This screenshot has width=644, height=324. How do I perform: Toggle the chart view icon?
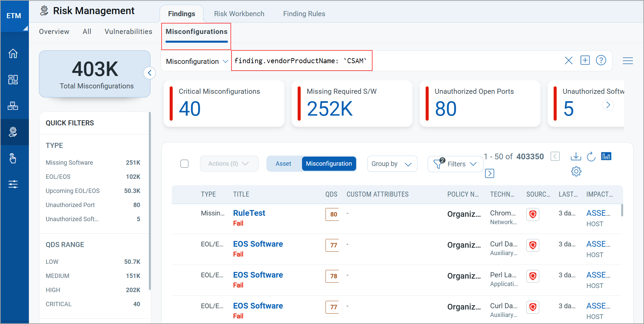click(606, 156)
